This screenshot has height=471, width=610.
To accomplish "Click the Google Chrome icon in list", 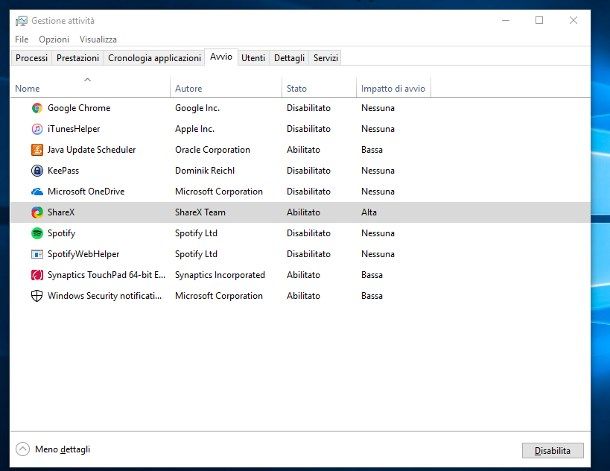I will pyautogui.click(x=37, y=108).
